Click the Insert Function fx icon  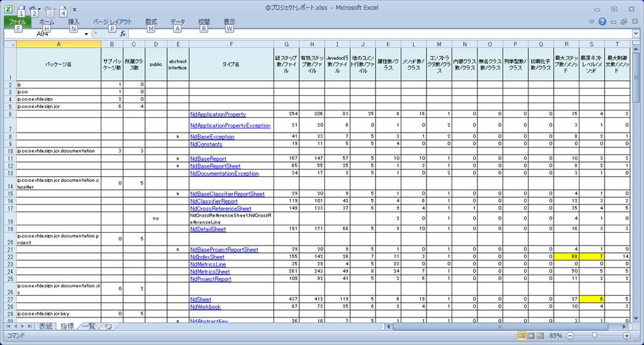pyautogui.click(x=122, y=34)
